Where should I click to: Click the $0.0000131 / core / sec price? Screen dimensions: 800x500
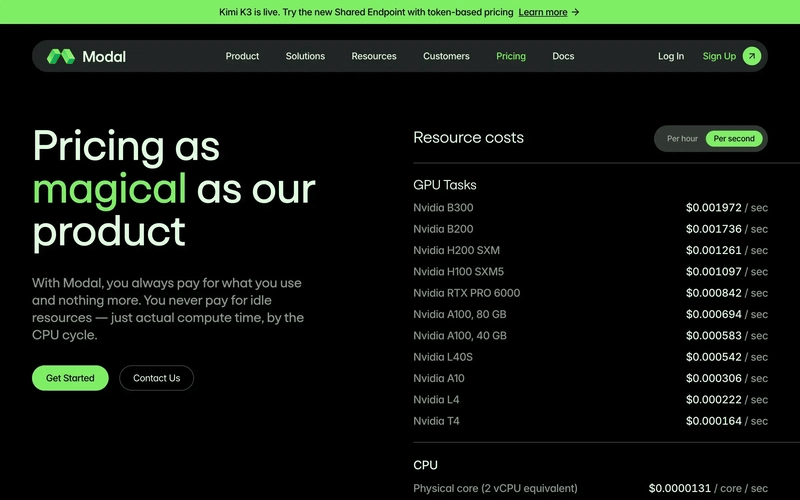point(708,489)
